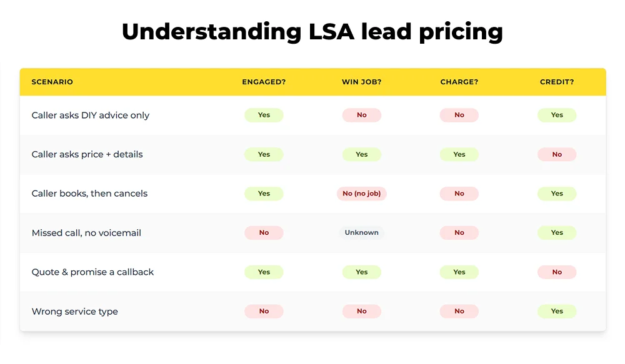
Task: Click the CHARGE? column header
Action: tap(459, 82)
